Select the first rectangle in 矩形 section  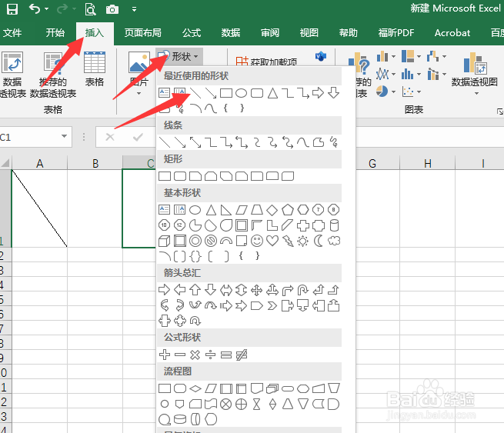(165, 176)
